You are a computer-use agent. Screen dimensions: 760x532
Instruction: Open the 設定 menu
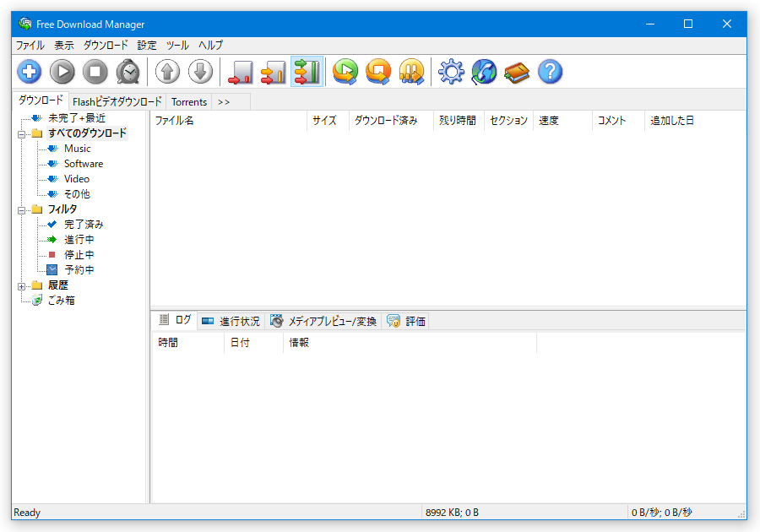click(x=147, y=45)
